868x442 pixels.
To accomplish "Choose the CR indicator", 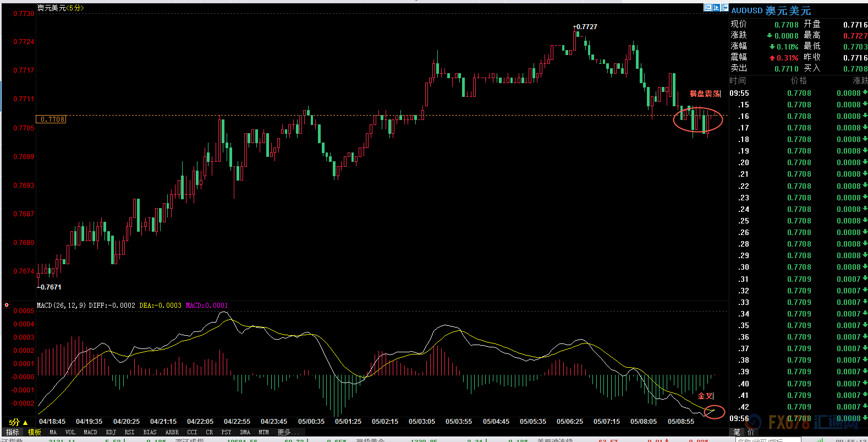I will [x=209, y=433].
